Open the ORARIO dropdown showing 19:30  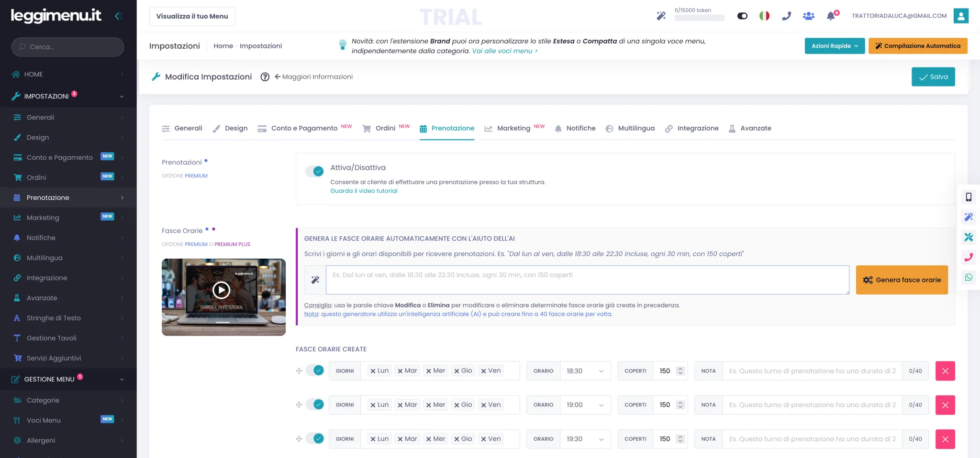[x=585, y=439]
